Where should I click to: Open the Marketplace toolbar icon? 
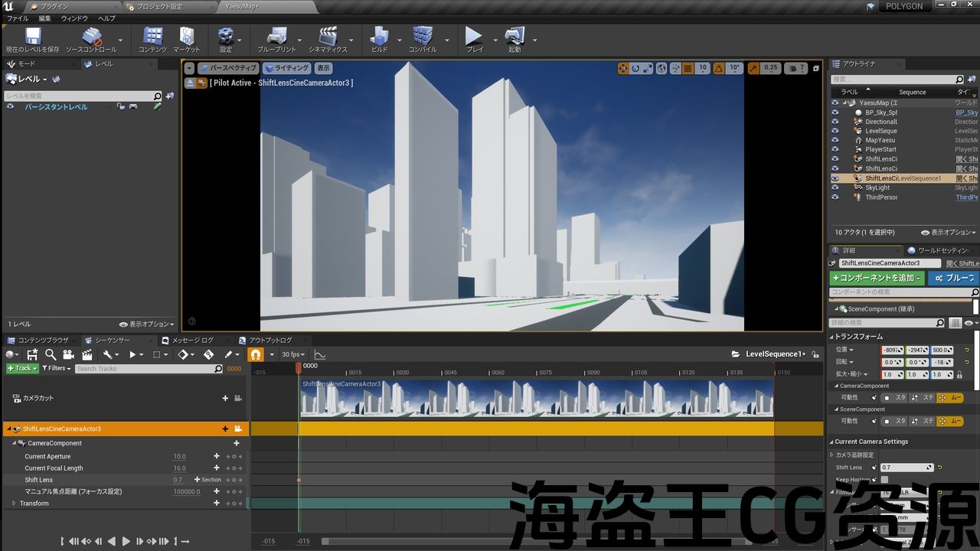click(x=186, y=37)
